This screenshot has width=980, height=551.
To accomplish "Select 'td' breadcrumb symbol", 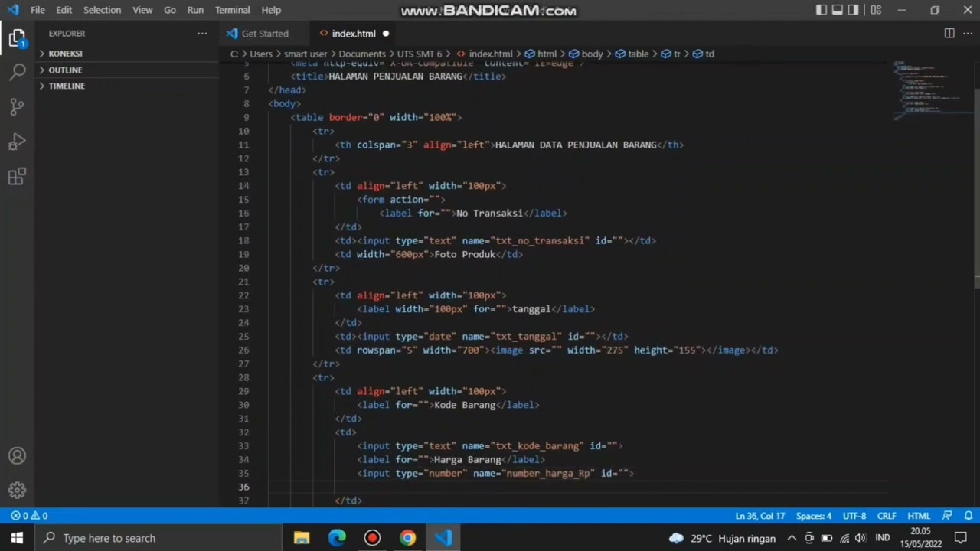I will (710, 54).
